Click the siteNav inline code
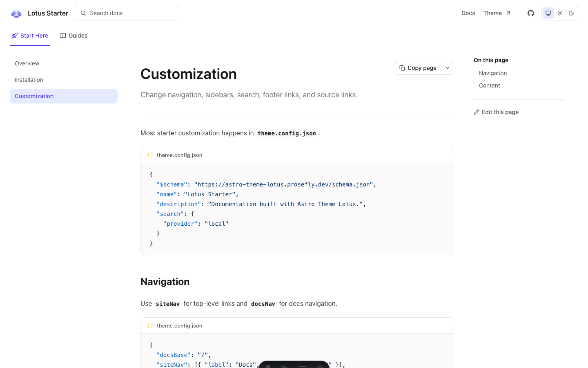 pyautogui.click(x=168, y=304)
